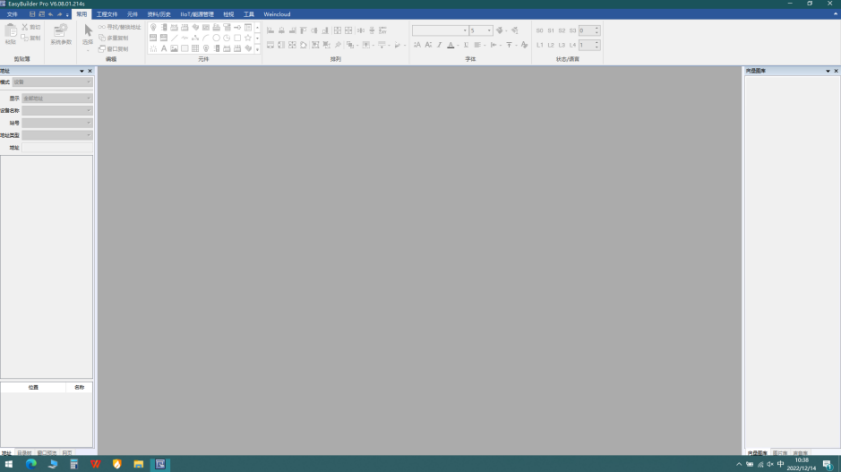Image resolution: width=841 pixels, height=472 pixels.
Task: Open Microsoft Edge from the taskbar
Action: click(x=30, y=464)
